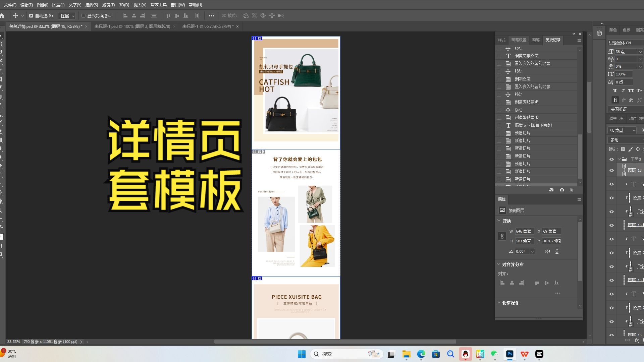Click the 3D rotate mode icon

(246, 16)
